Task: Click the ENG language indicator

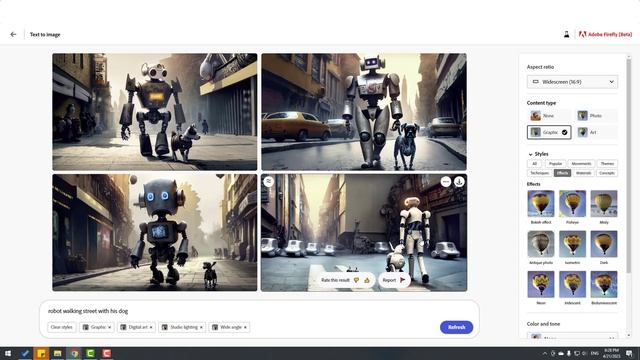Action: click(x=595, y=353)
